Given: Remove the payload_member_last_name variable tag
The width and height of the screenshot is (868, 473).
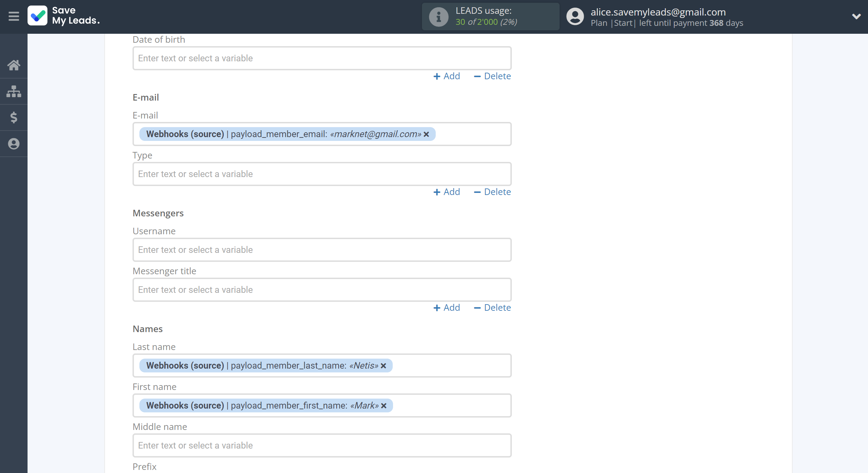Looking at the screenshot, I should [383, 366].
